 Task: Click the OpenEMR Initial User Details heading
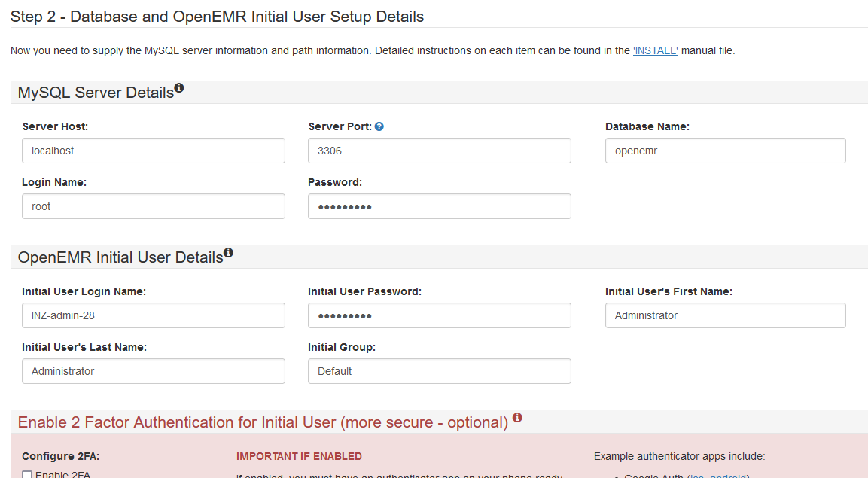(120, 257)
